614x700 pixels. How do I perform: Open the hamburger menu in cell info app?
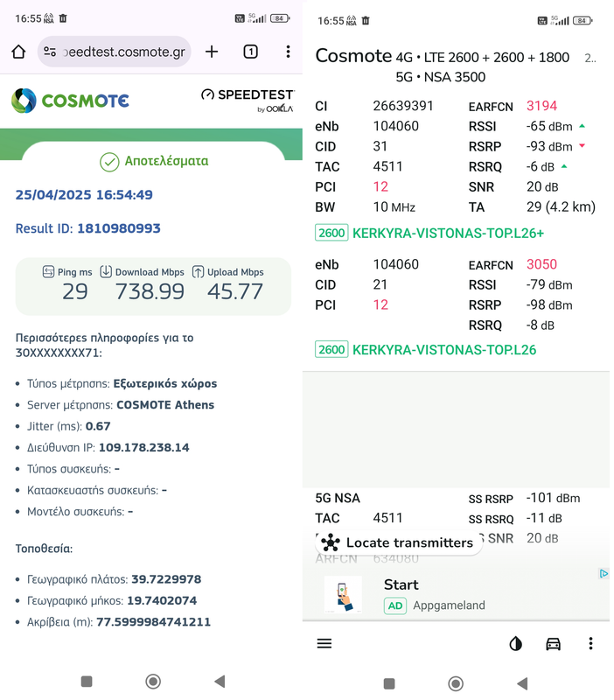coord(324,644)
